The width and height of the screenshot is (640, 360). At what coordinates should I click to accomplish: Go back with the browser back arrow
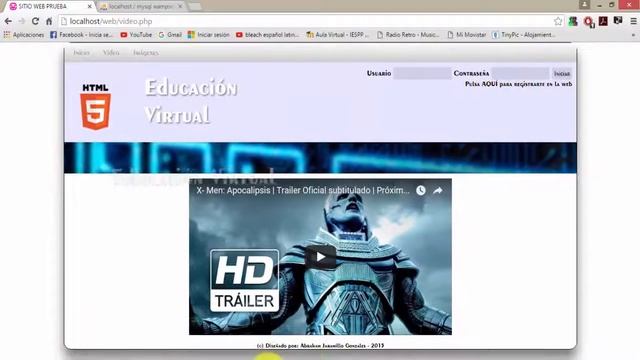(x=8, y=21)
